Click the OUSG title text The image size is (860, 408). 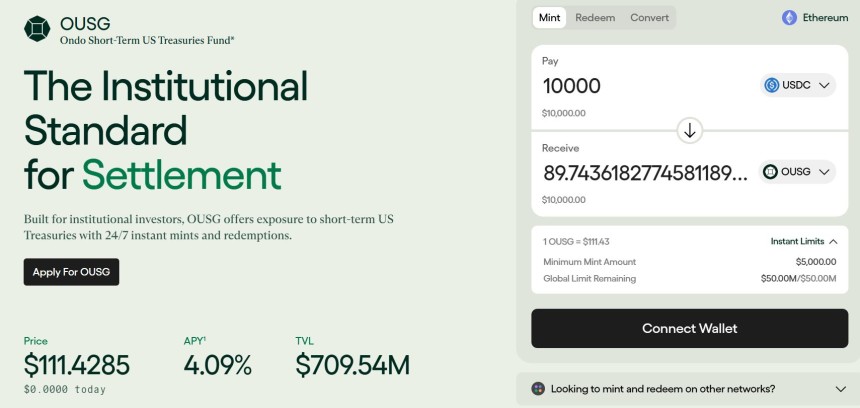(85, 24)
